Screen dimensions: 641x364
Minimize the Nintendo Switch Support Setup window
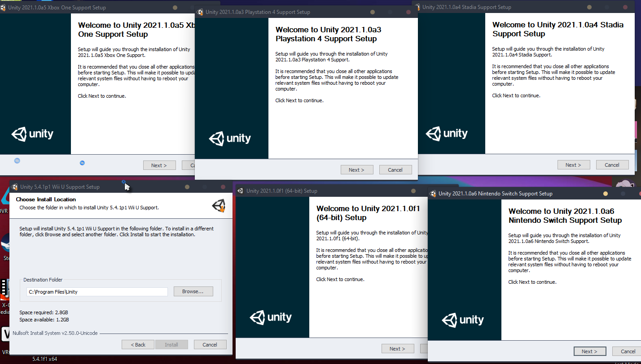click(x=606, y=194)
